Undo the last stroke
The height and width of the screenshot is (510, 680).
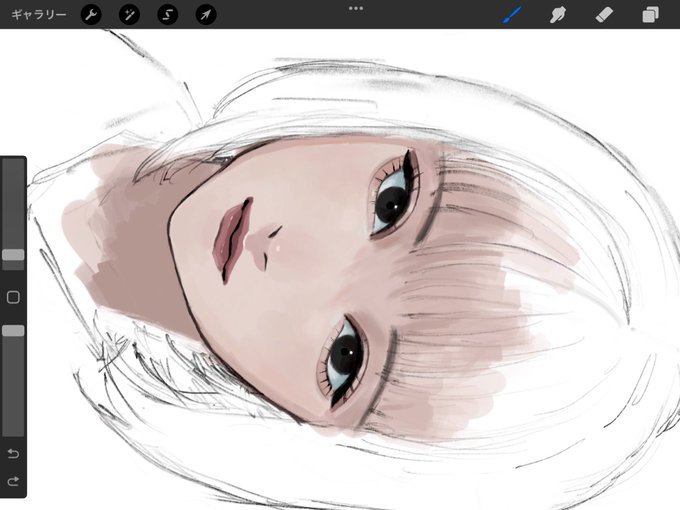coord(13,454)
